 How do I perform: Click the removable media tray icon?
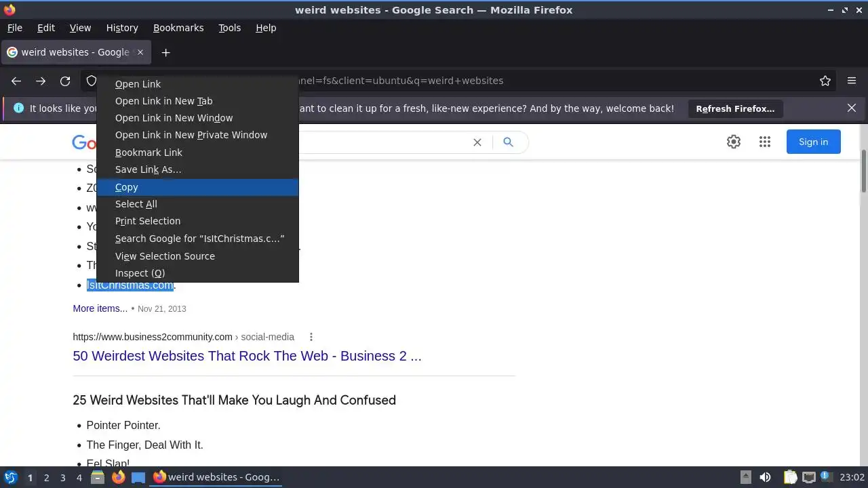tap(745, 477)
